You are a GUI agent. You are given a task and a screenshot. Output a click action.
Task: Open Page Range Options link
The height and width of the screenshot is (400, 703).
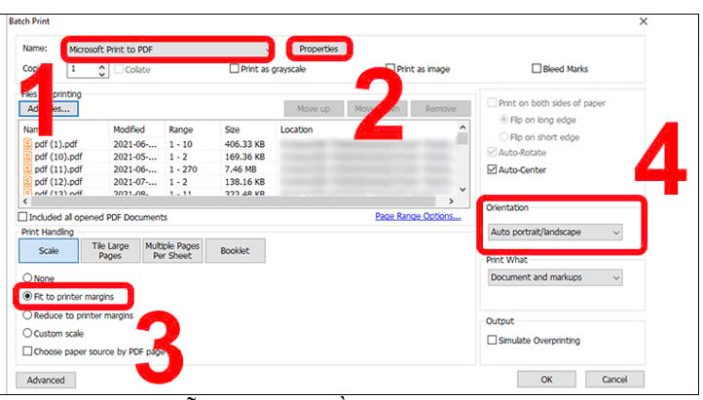point(418,216)
